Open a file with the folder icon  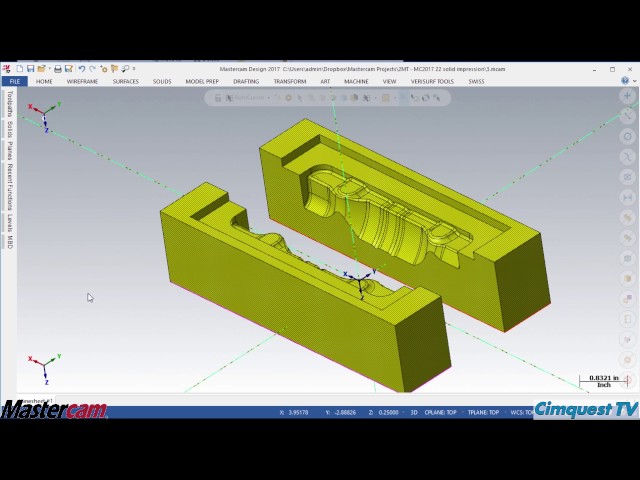(41, 69)
